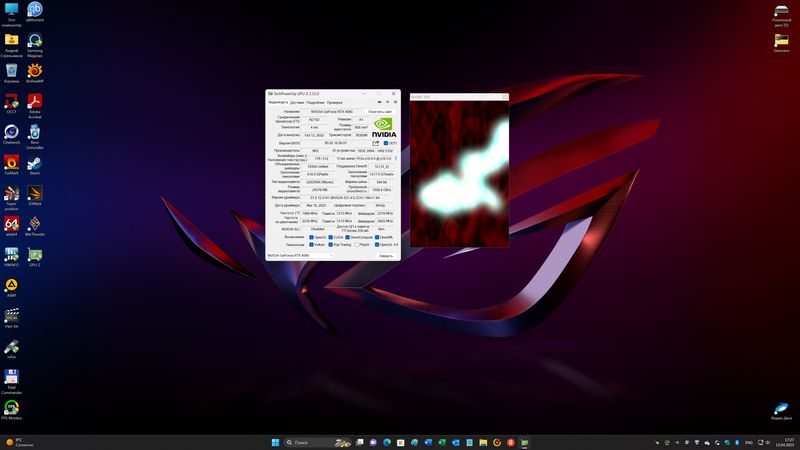The height and width of the screenshot is (450, 800).
Task: Open the Samsung Magician desktop shortcut
Action: [x=35, y=45]
